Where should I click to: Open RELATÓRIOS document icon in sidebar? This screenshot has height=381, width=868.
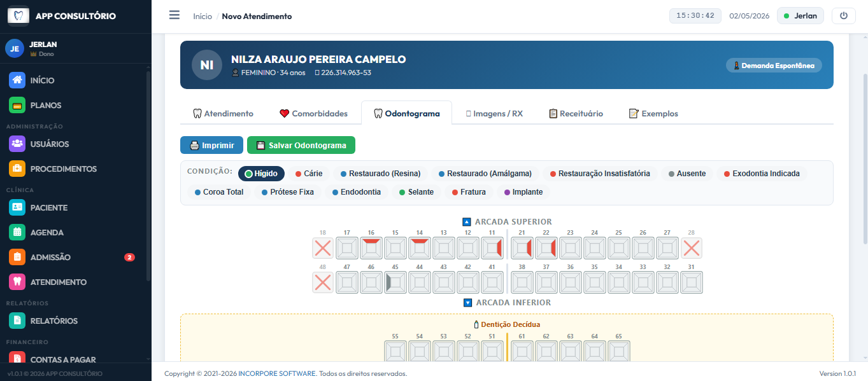click(x=17, y=321)
